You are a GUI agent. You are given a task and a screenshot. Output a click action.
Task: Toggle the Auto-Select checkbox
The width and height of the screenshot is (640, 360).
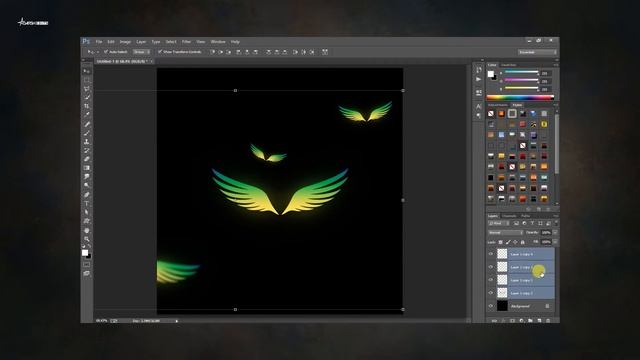pyautogui.click(x=106, y=52)
